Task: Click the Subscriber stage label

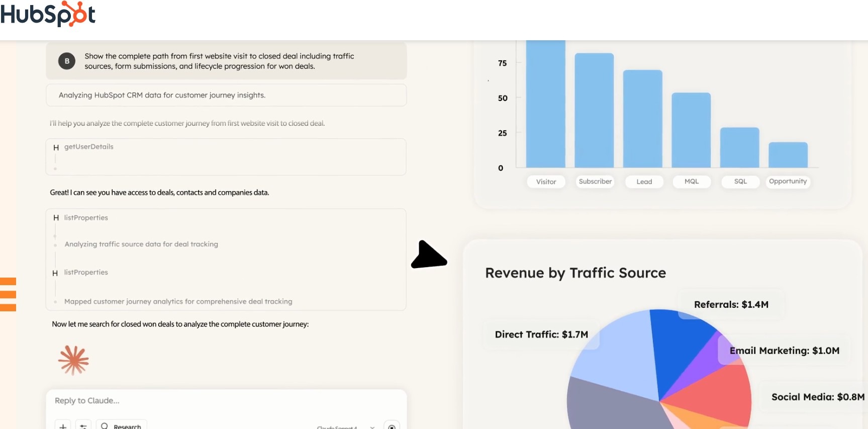Action: [x=595, y=182]
